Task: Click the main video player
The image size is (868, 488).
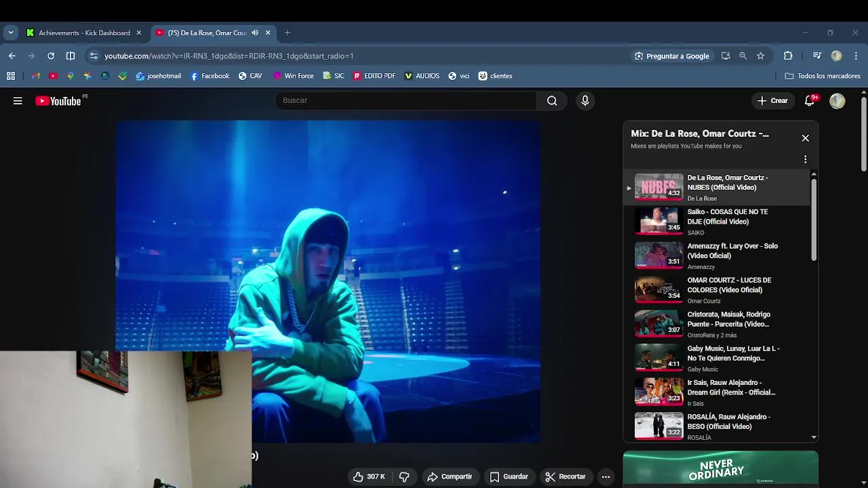Action: click(x=328, y=281)
